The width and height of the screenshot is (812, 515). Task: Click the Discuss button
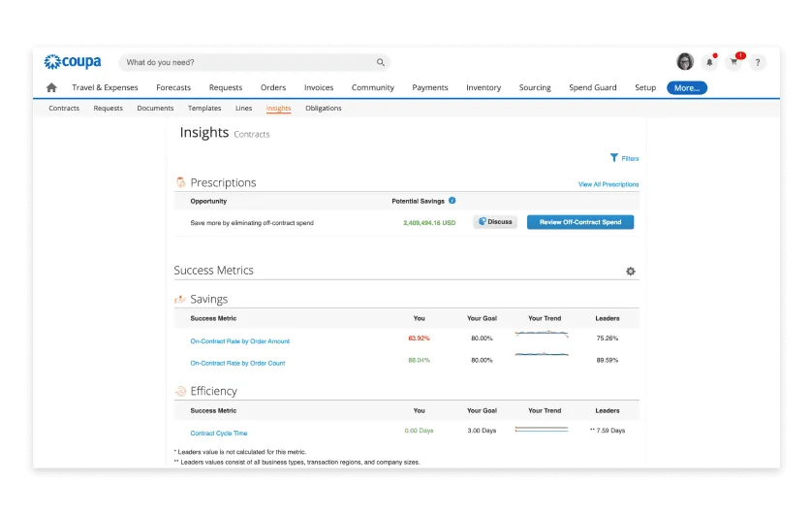[x=495, y=222]
